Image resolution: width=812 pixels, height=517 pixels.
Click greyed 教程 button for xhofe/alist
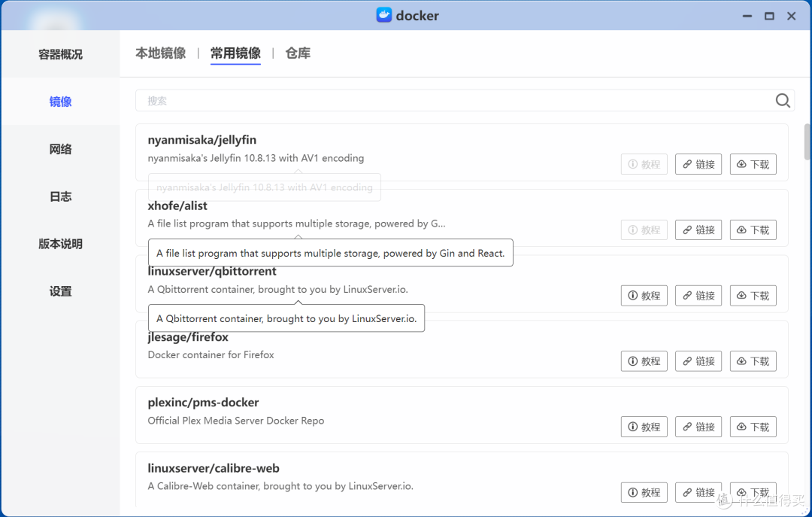point(644,230)
